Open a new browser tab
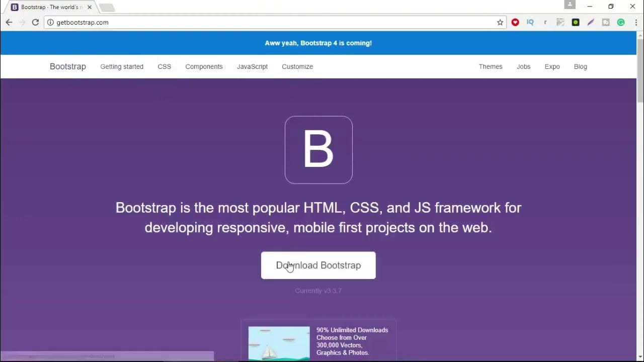 point(107,8)
